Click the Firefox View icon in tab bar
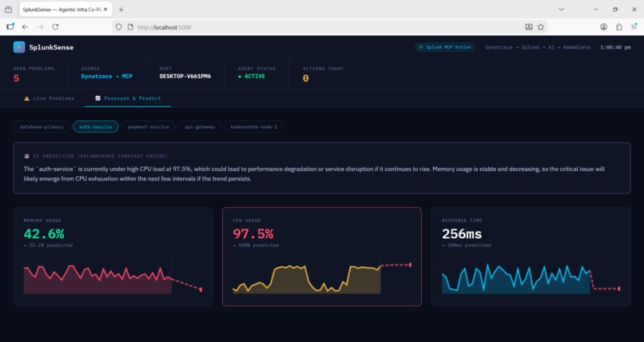This screenshot has width=644, height=342. (x=8, y=10)
